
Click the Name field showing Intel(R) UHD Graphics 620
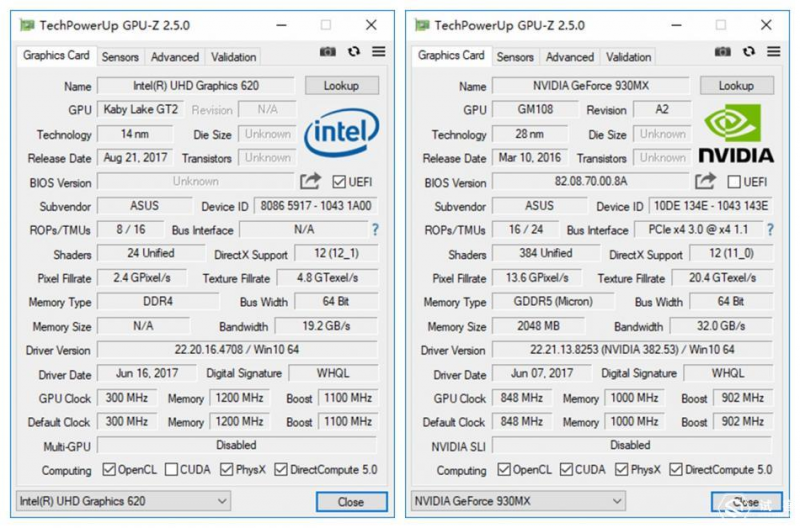coord(196,86)
